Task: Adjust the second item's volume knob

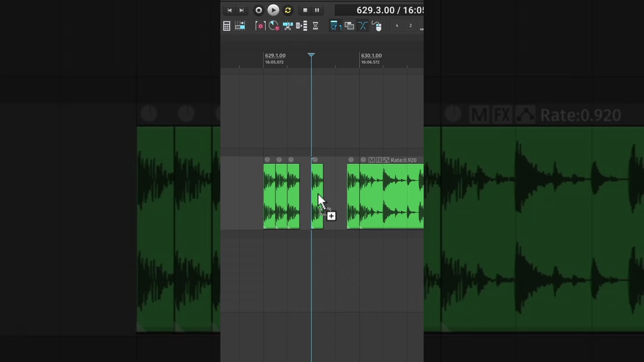Action: tap(279, 160)
